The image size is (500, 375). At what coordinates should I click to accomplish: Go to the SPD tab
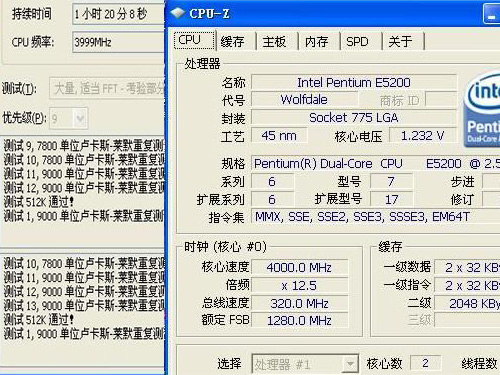click(x=357, y=41)
